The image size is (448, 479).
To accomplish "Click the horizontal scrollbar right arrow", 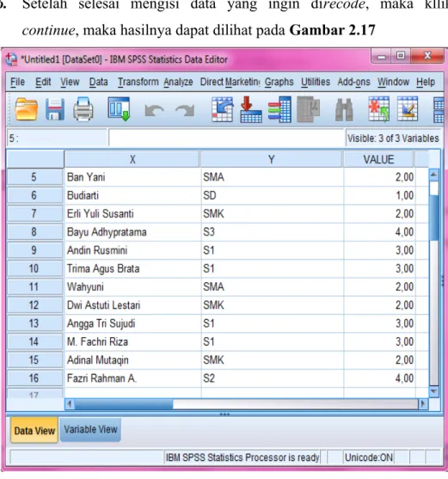I will pyautogui.click(x=423, y=404).
